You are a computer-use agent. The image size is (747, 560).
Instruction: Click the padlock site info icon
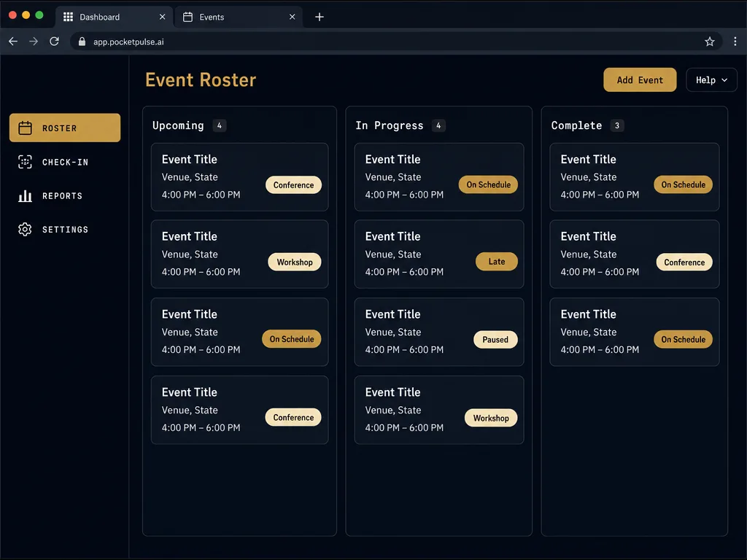[82, 42]
